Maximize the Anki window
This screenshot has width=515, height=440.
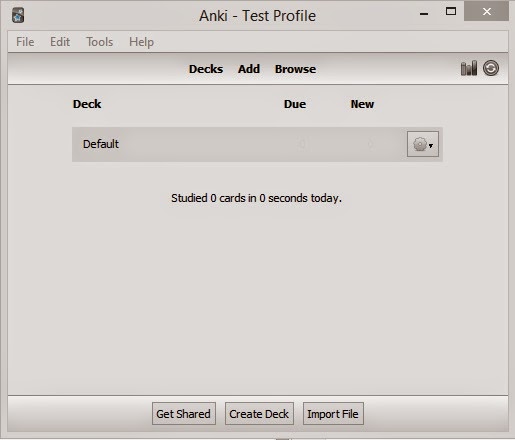[x=451, y=11]
